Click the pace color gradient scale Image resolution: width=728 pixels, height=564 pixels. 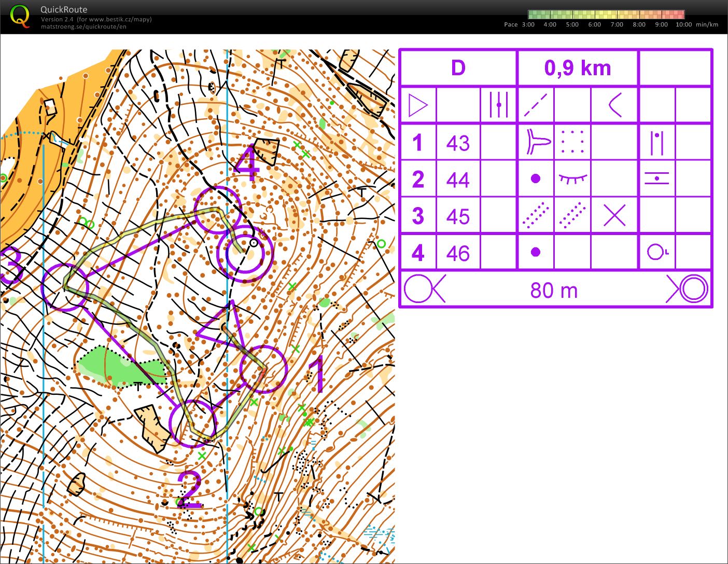click(x=606, y=15)
